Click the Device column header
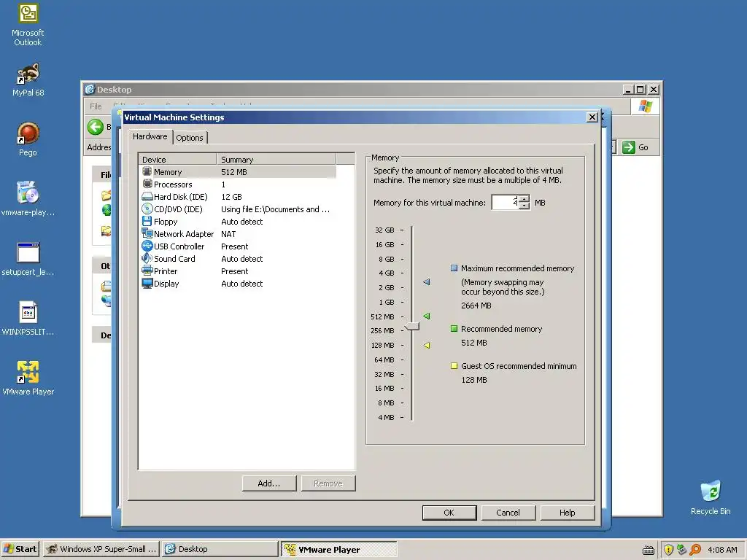 [177, 160]
